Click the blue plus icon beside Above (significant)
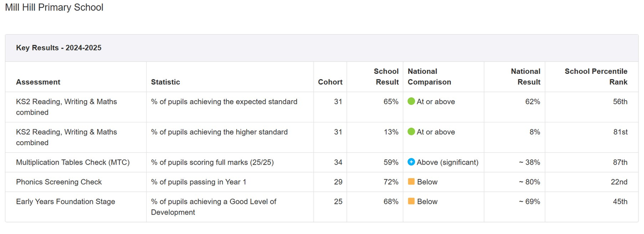Image resolution: width=644 pixels, height=234 pixels. click(411, 162)
